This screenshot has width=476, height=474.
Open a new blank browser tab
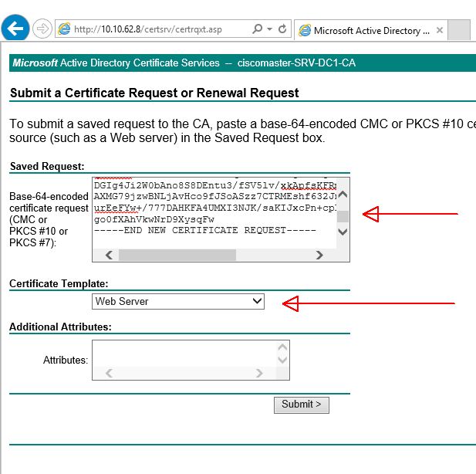(459, 30)
